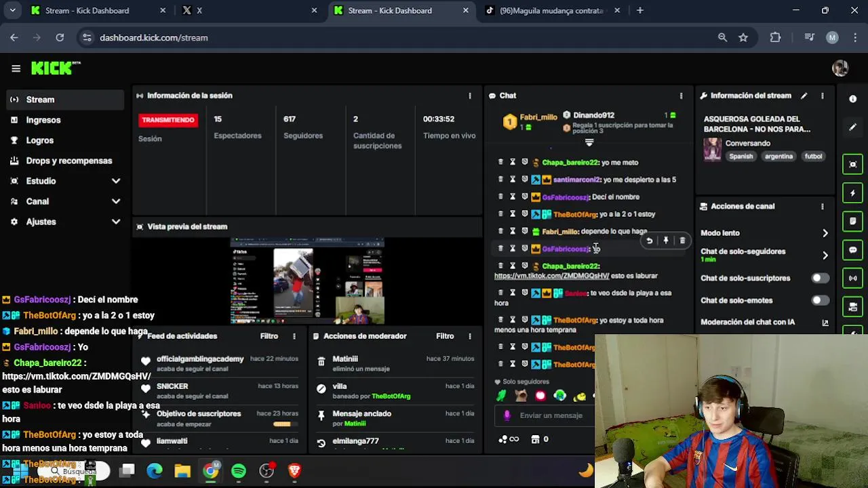Open a new browser tab

(640, 11)
